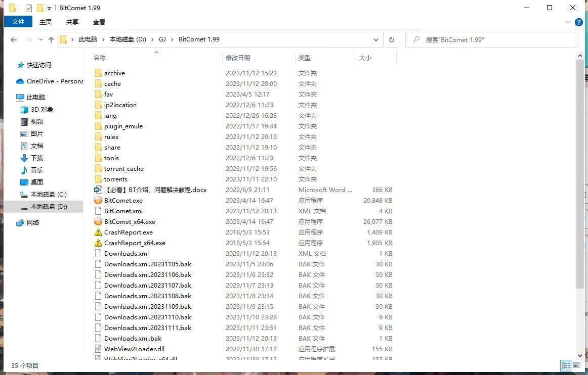Viewport: 588px width, 375px height.
Task: Click the BitComet_x64.exe application icon
Action: (98, 222)
